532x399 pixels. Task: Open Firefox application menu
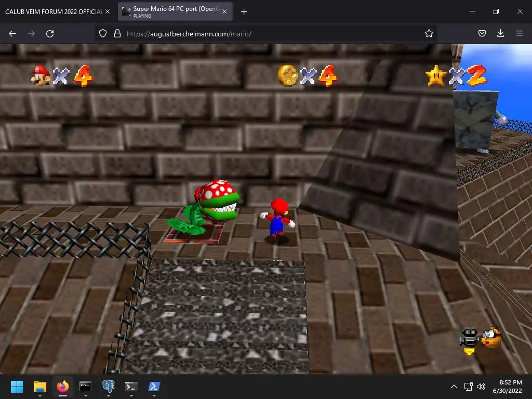pyautogui.click(x=520, y=34)
